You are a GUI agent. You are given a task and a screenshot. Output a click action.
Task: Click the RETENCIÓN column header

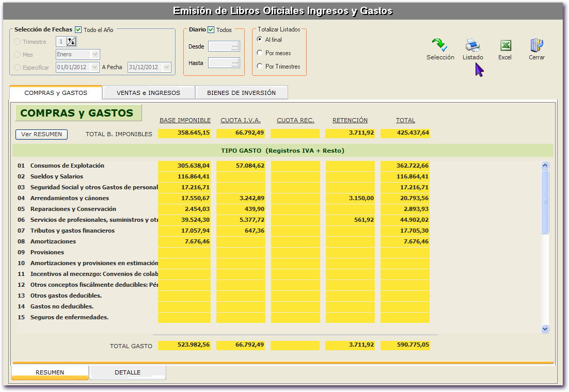click(350, 120)
